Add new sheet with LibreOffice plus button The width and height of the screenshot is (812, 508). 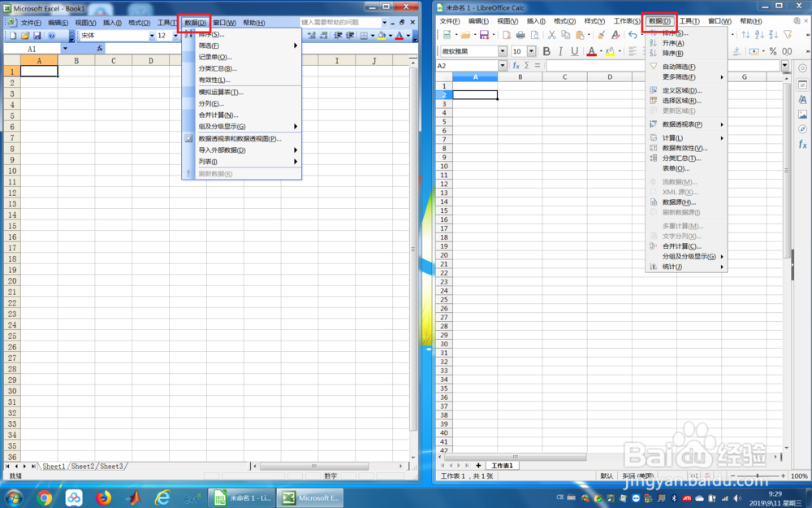478,465
